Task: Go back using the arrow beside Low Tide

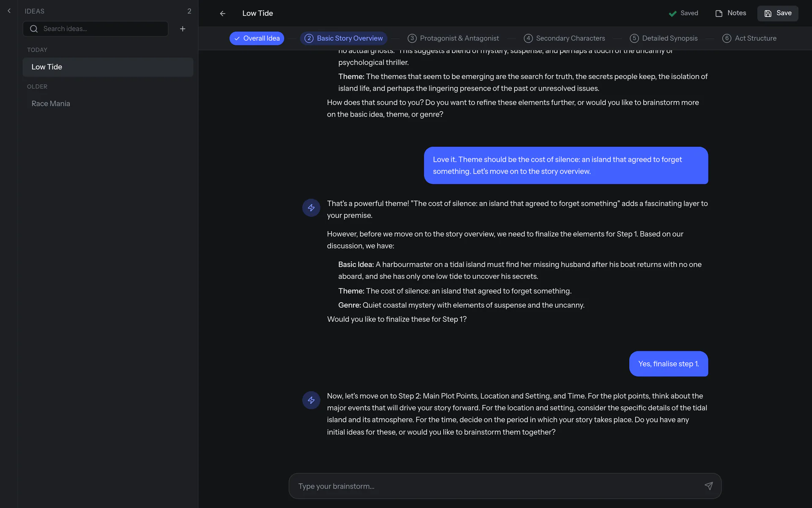Action: pyautogui.click(x=223, y=14)
